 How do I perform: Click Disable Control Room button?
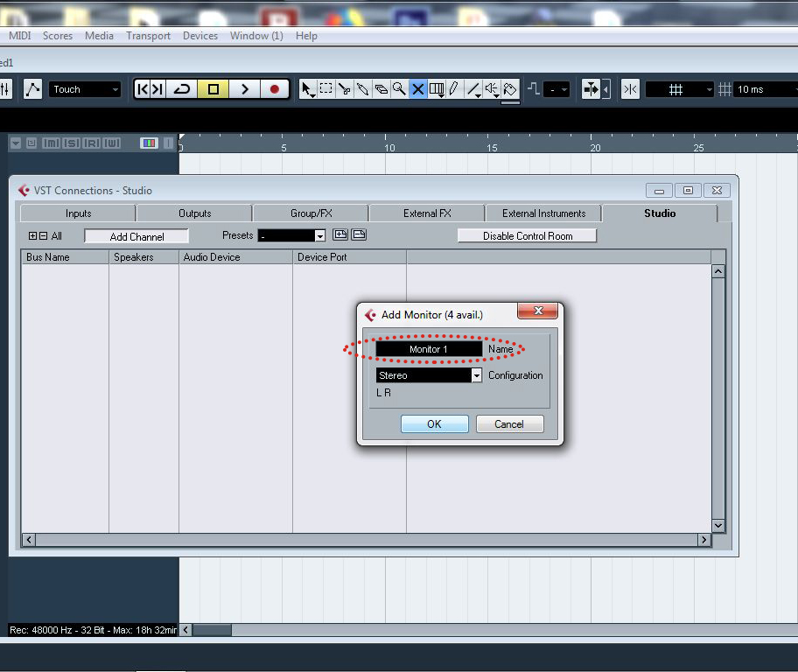(x=528, y=235)
